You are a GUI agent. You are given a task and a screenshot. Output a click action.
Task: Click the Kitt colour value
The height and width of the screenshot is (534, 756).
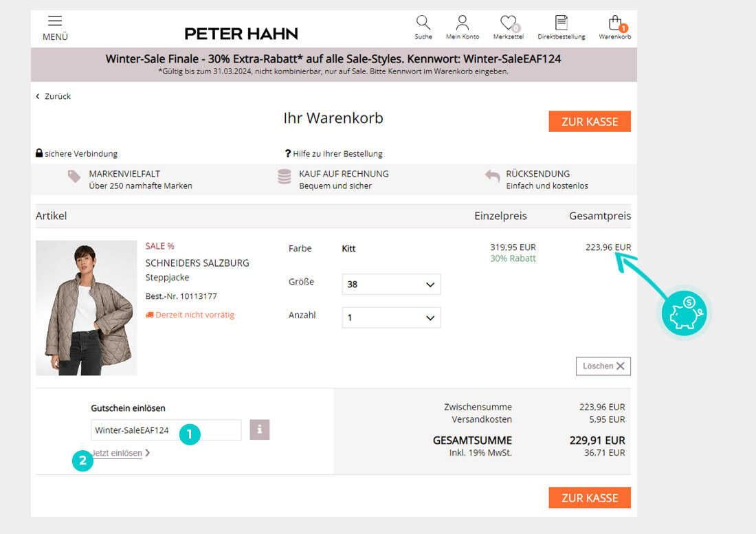click(348, 249)
